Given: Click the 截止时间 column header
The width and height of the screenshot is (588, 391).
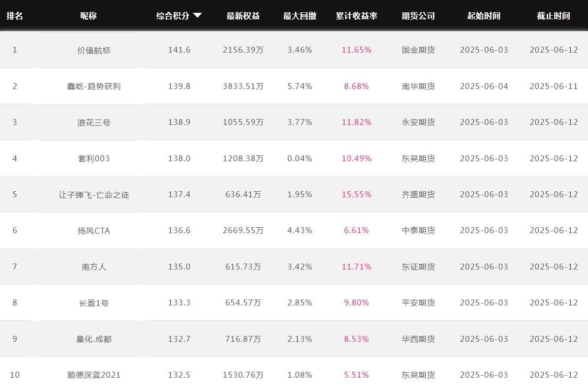Looking at the screenshot, I should tap(554, 16).
